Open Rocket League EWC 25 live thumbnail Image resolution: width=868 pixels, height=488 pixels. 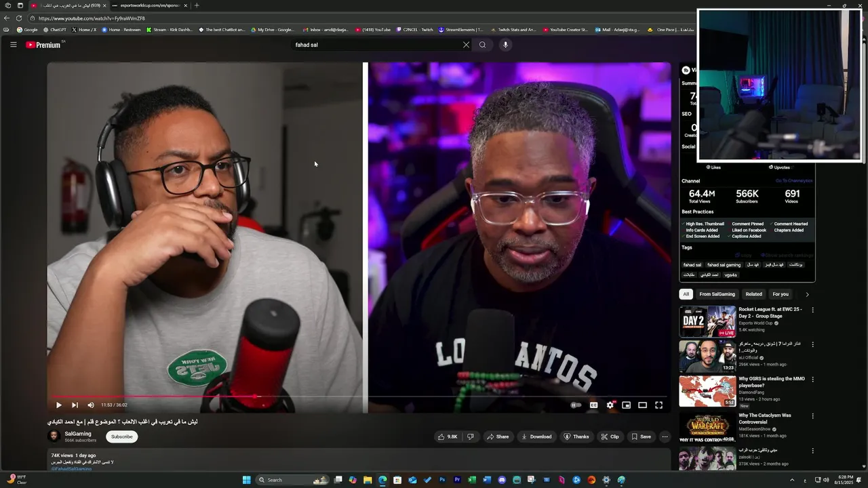[x=707, y=322]
